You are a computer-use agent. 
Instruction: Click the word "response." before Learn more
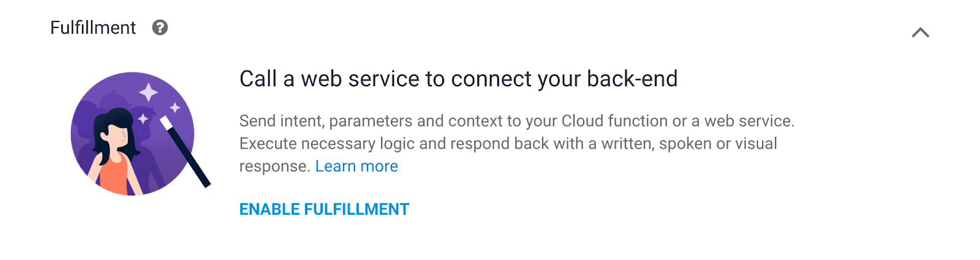click(x=274, y=166)
